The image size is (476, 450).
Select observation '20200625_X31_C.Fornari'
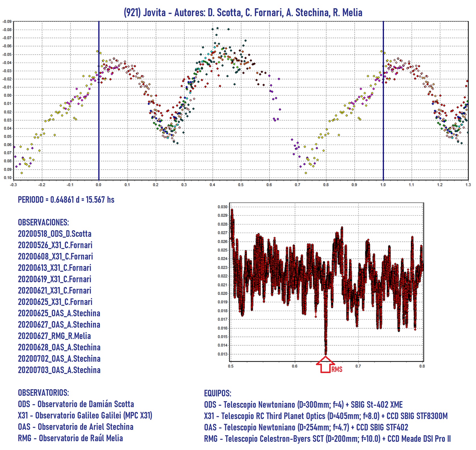point(55,302)
